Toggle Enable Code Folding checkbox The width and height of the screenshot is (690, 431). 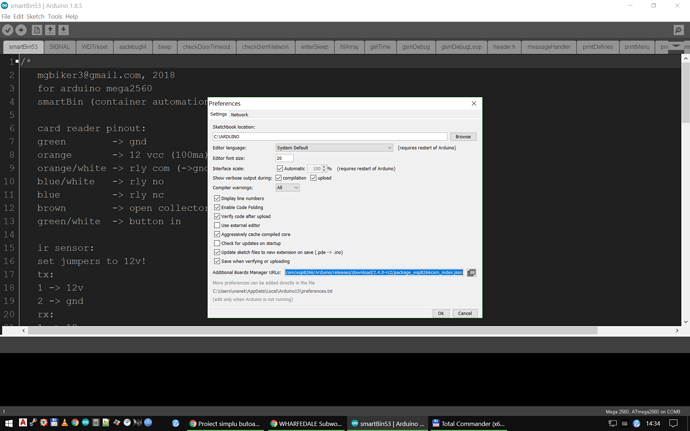[217, 207]
